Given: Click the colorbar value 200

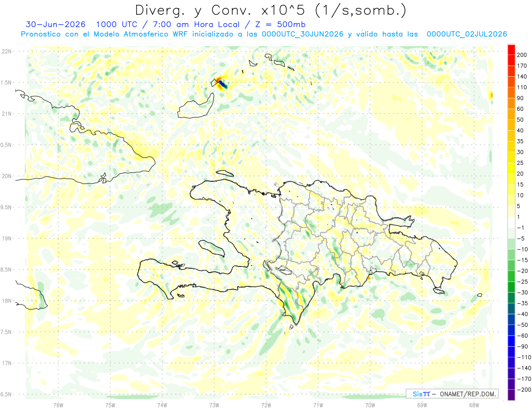Looking at the screenshot, I should click(x=522, y=55).
